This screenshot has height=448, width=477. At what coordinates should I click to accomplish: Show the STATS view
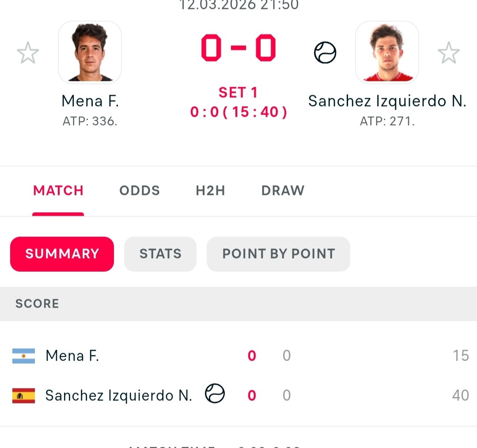tap(160, 254)
